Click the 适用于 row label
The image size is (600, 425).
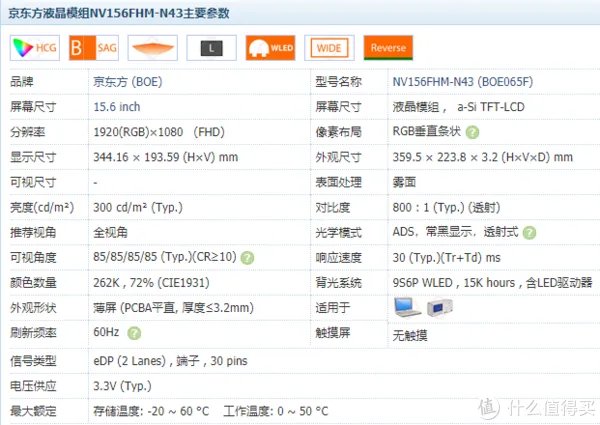333,308
